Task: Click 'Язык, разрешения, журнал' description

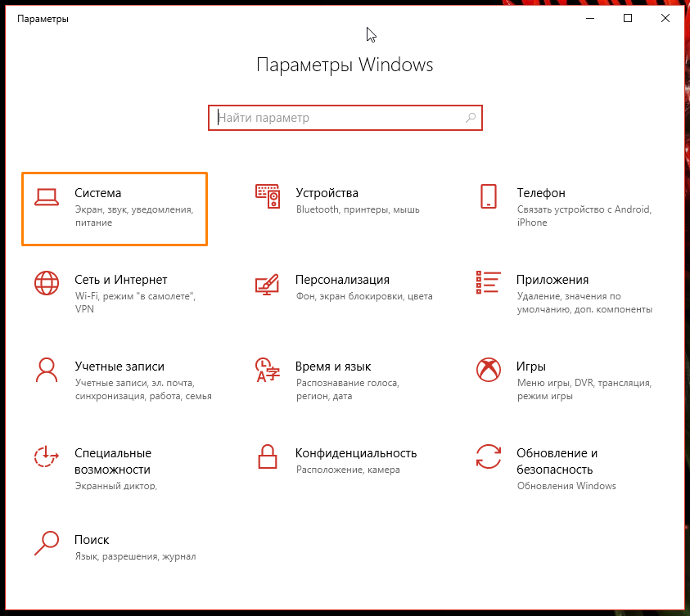Action: 136,556
